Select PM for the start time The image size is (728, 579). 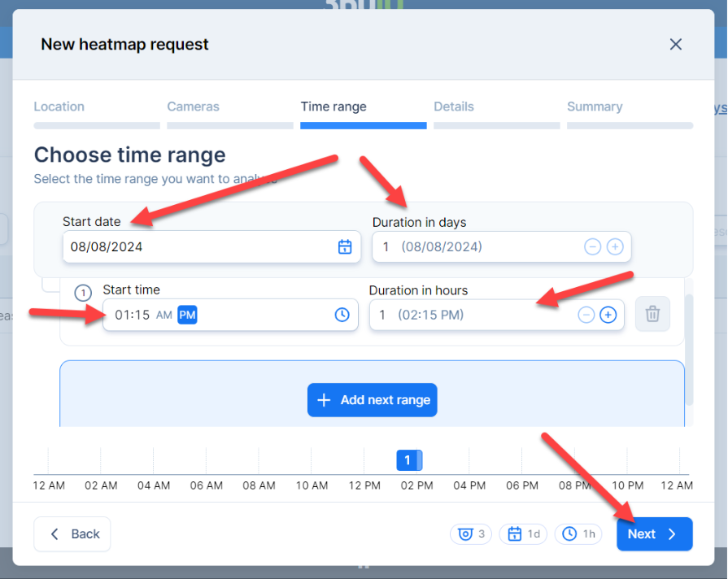187,315
